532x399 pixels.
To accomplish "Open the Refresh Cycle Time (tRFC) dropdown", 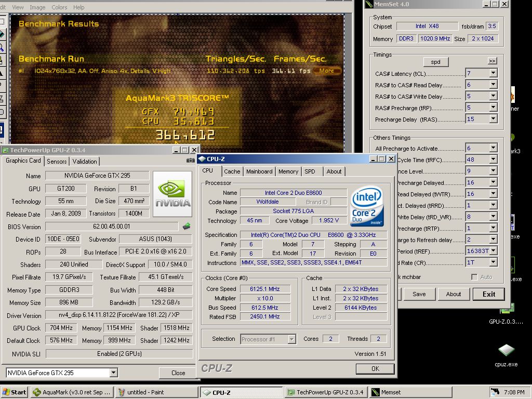I will (494, 159).
